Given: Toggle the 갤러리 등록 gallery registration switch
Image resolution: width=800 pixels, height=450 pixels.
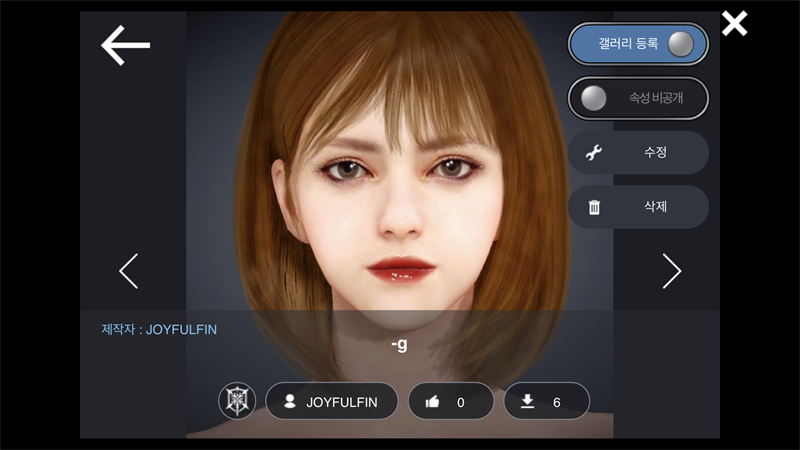Looking at the screenshot, I should 638,44.
